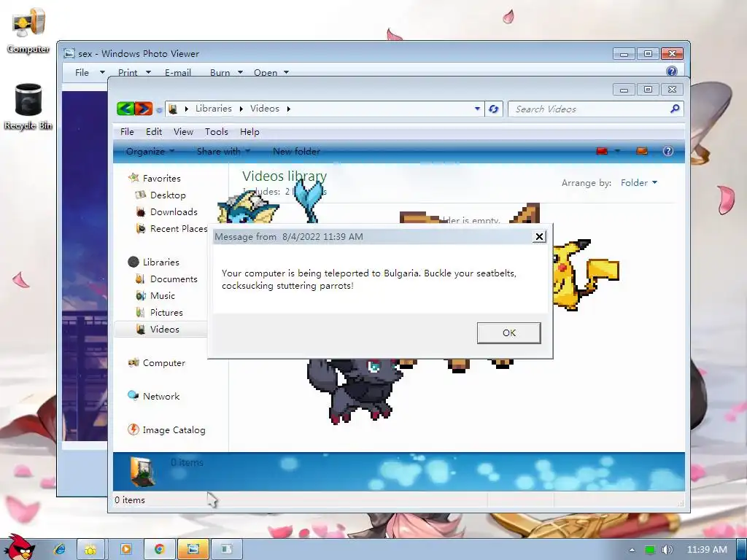Click OK in the message dialog
The height and width of the screenshot is (560, 747).
pos(508,332)
